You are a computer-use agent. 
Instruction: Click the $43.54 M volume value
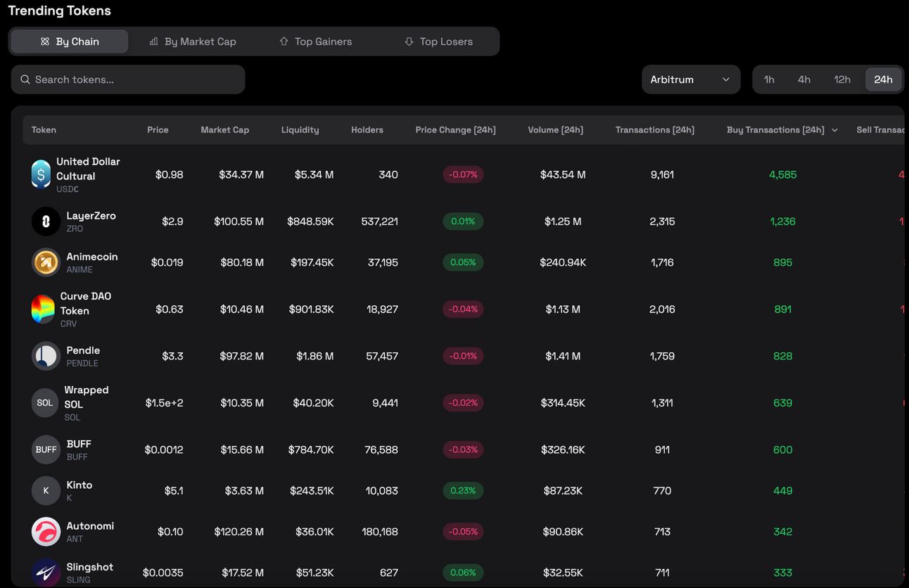pos(563,174)
